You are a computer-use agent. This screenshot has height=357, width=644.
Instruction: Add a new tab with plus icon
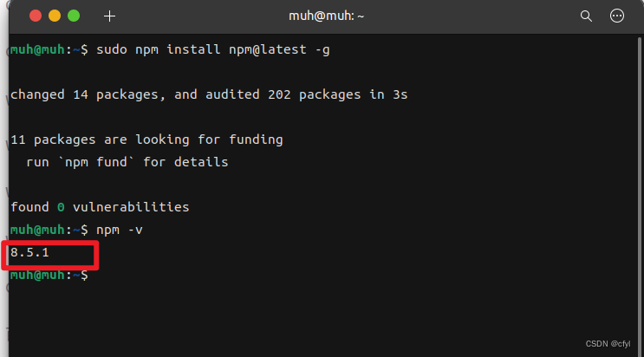[109, 16]
